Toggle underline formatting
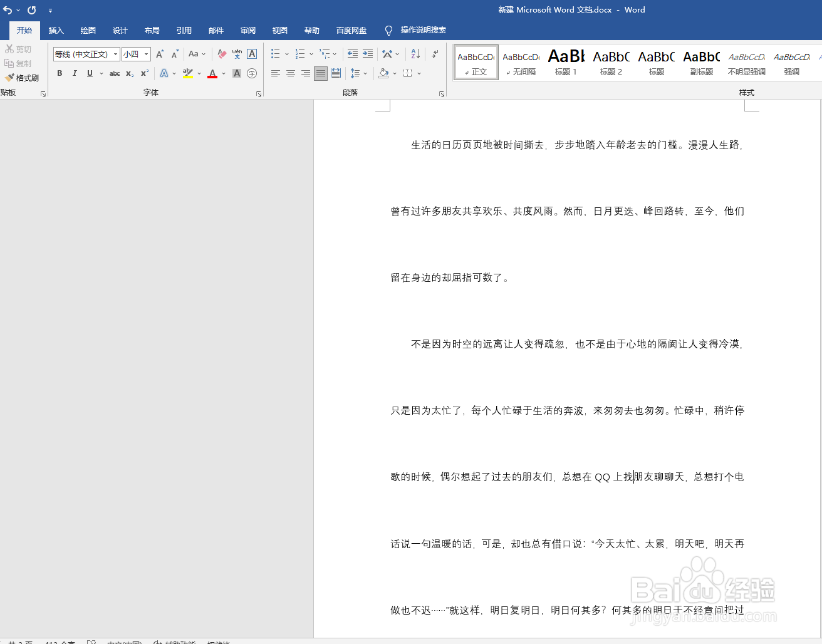The height and width of the screenshot is (644, 822). (90, 73)
